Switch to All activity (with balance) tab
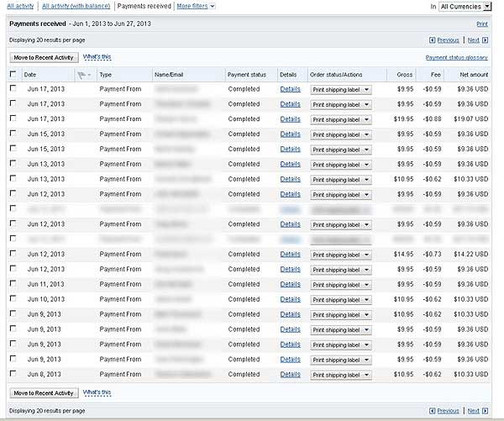Image resolution: width=504 pixels, height=421 pixels. click(76, 6)
